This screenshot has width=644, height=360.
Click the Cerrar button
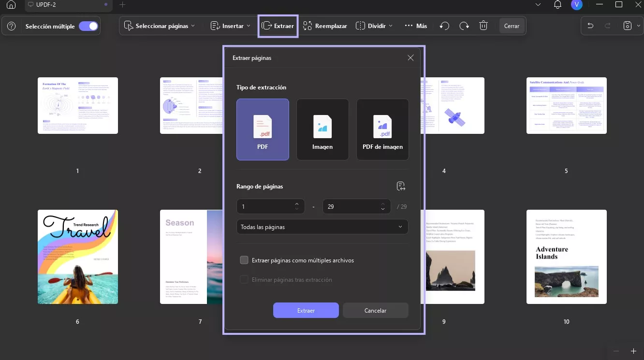click(x=512, y=26)
